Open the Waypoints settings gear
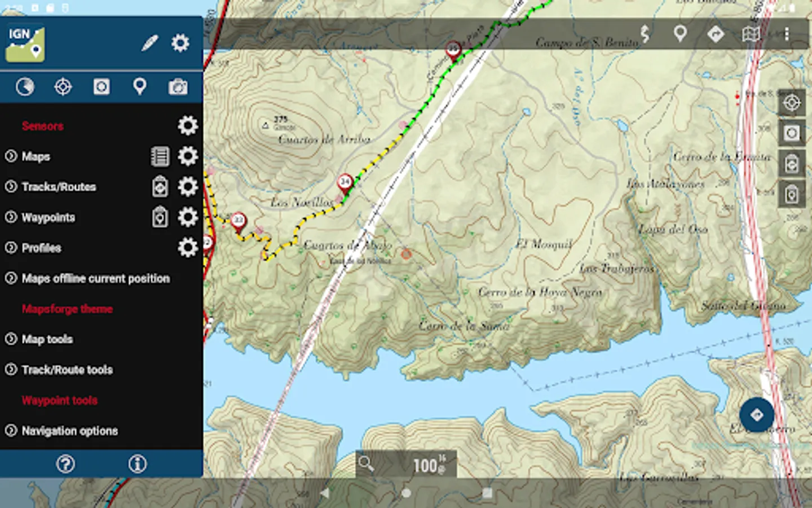The image size is (812, 508). [x=188, y=217]
